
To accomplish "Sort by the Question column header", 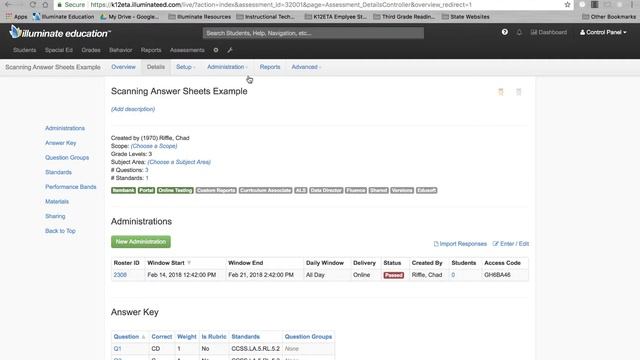I will point(129,337).
